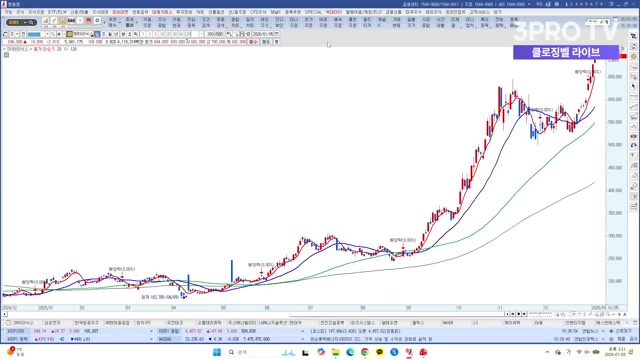Click the magnifier in the dark screen-search box
640x360 pixels.
click(x=31, y=22)
